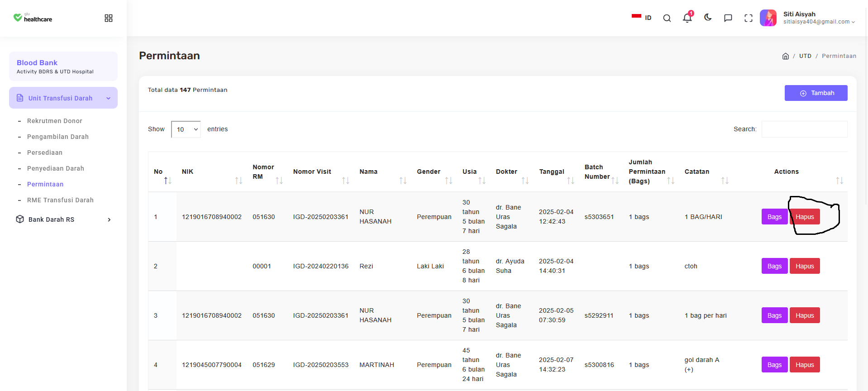The height and width of the screenshot is (391, 868).
Task: Click Bags button for MARTINAH row
Action: click(774, 365)
